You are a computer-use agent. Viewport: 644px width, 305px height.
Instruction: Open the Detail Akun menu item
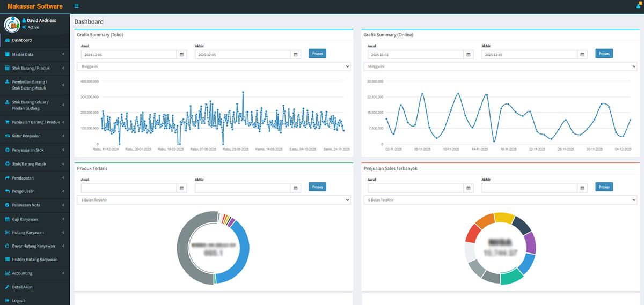click(22, 287)
